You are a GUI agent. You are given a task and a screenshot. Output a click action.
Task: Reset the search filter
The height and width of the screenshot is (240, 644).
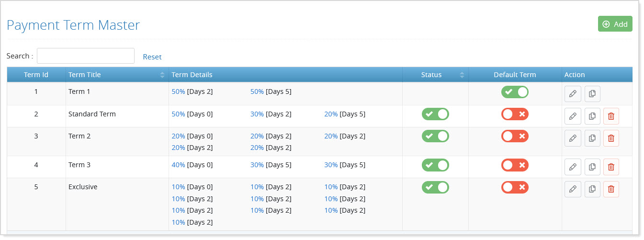point(152,57)
